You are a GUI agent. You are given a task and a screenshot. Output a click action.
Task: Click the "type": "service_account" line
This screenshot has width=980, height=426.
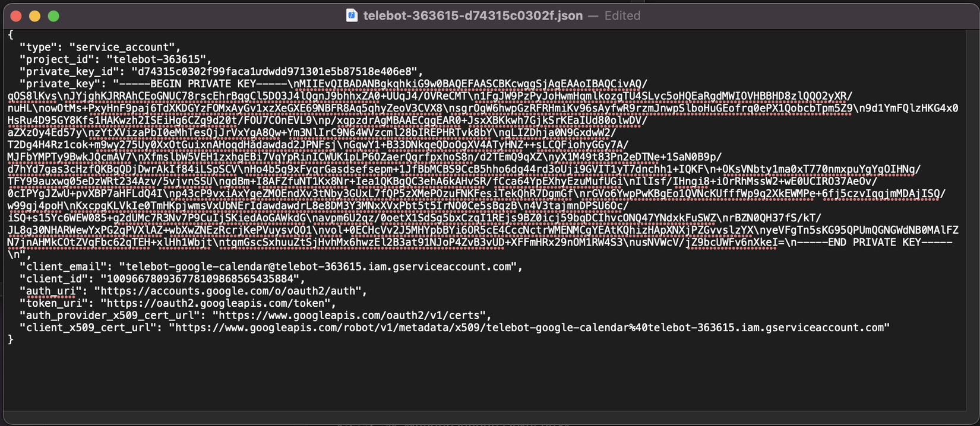point(100,47)
